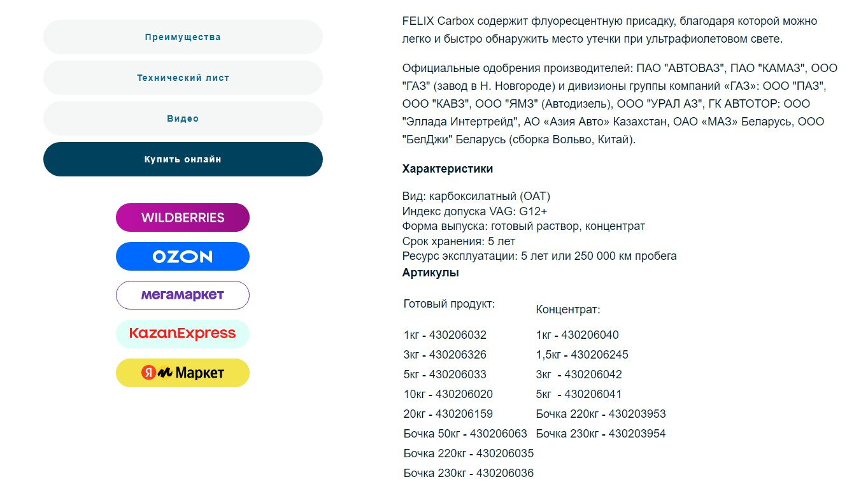Viewport: 868px width, 484px height.
Task: Click concentrate 1,5кг article 430206245
Action: pyautogui.click(x=582, y=355)
